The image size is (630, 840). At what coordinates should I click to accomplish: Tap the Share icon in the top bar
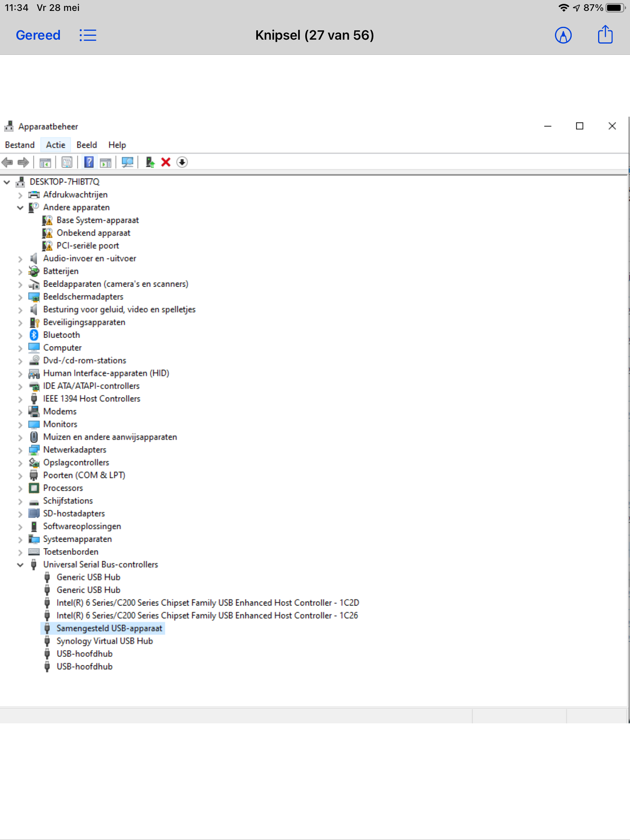pyautogui.click(x=605, y=35)
